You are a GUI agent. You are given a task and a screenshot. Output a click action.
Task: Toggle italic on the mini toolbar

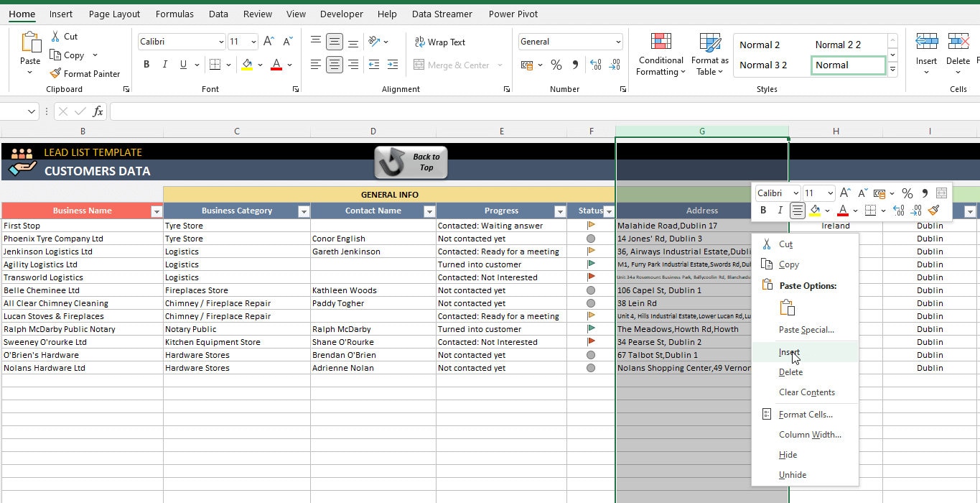(x=780, y=210)
